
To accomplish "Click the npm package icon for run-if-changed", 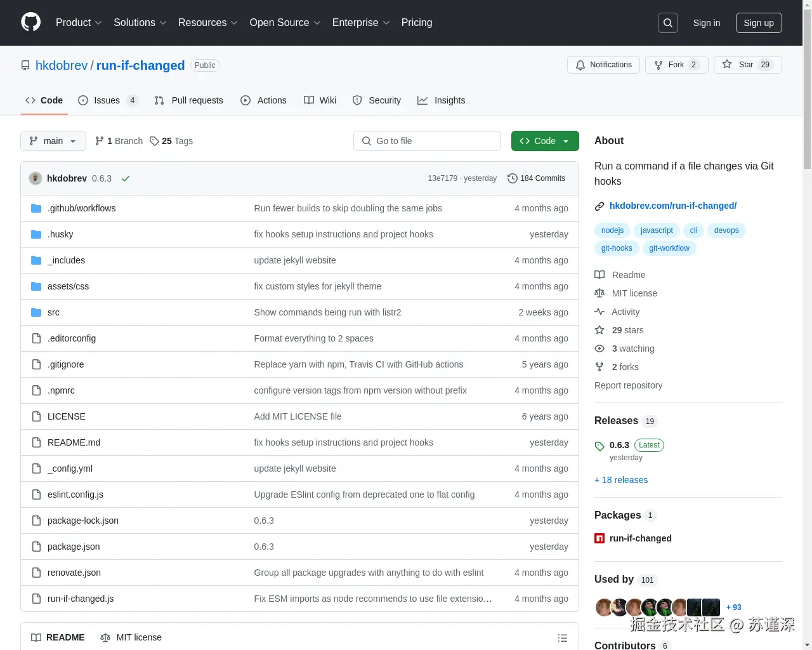I will [x=599, y=538].
